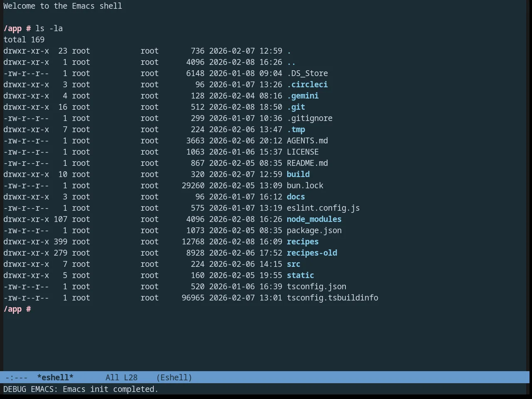Click the timestamp 2026-02-05 19:55 for static
Image resolution: width=532 pixels, height=399 pixels.
coord(246,275)
